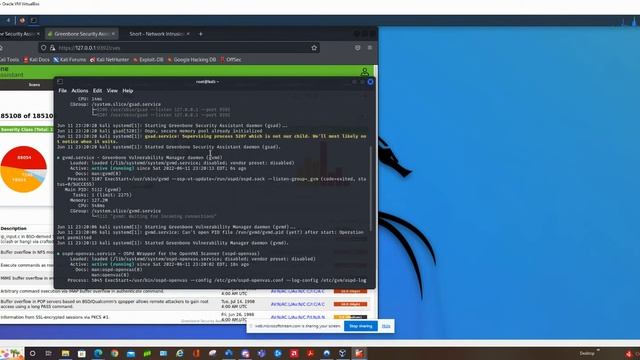The height and width of the screenshot is (360, 640).
Task: Open the Actions menu in the terminal
Action: coord(80,91)
